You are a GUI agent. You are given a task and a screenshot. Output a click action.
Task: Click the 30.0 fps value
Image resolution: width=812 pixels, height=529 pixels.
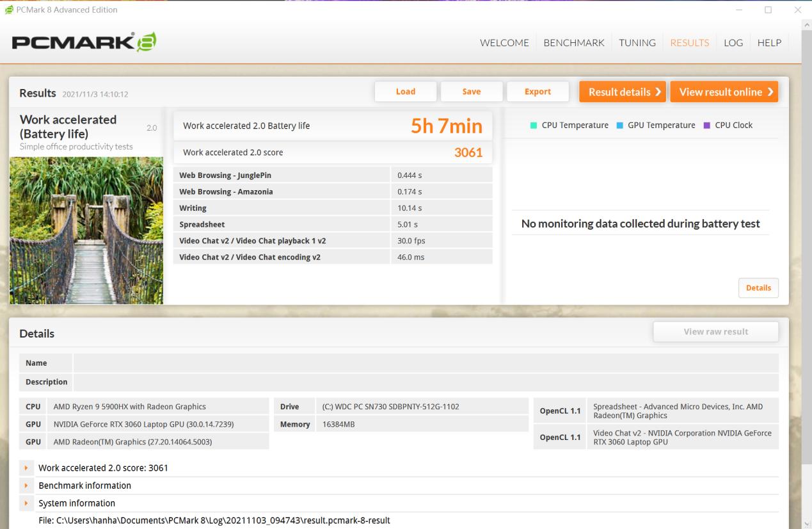(x=411, y=241)
